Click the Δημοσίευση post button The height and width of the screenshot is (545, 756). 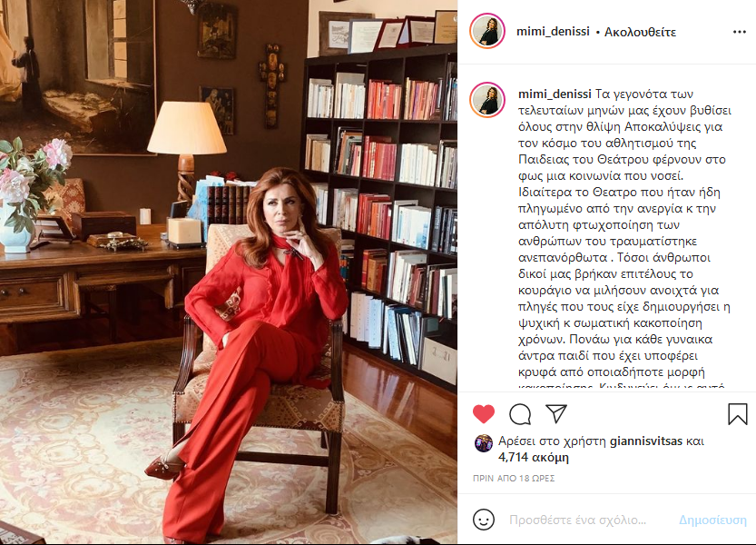712,520
